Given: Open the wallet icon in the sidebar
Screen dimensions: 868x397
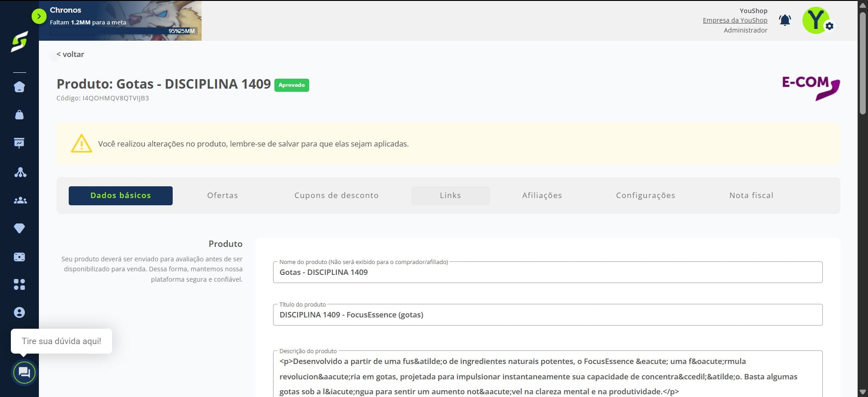Looking at the screenshot, I should pos(19,257).
